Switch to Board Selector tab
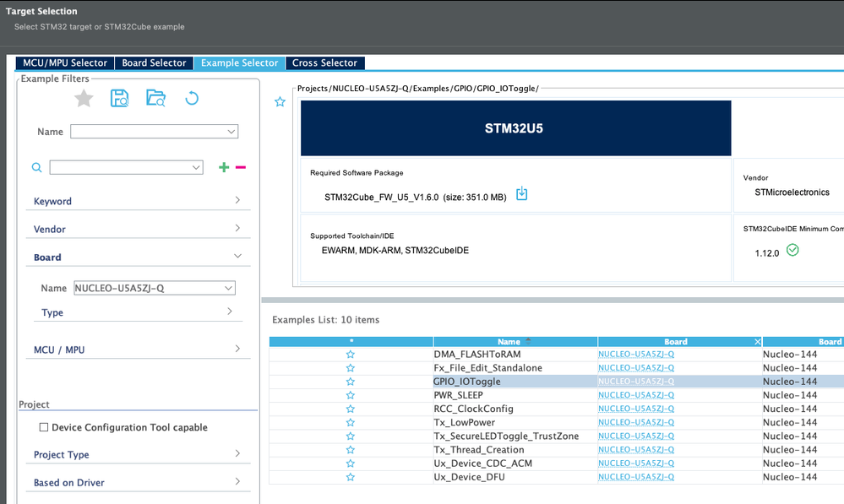Viewport: 844px width, 504px height. [154, 63]
